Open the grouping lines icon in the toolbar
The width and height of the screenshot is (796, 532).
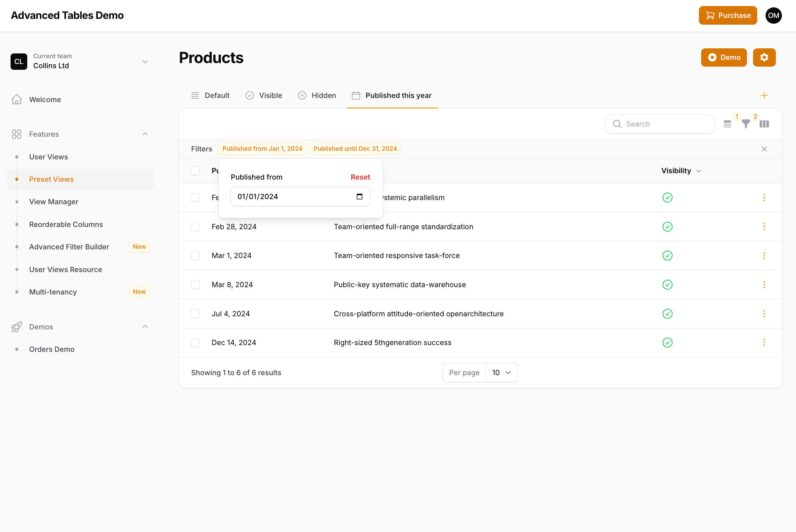point(727,124)
